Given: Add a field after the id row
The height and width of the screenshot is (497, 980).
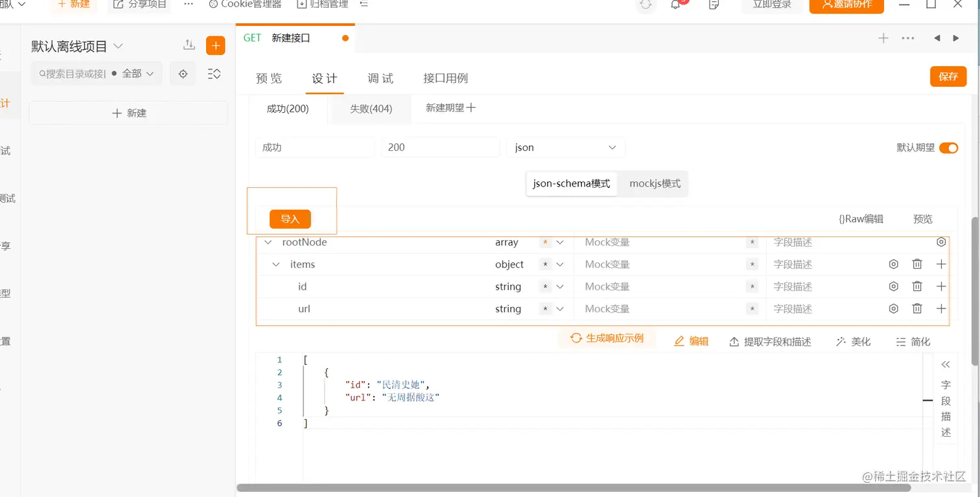Looking at the screenshot, I should (941, 286).
